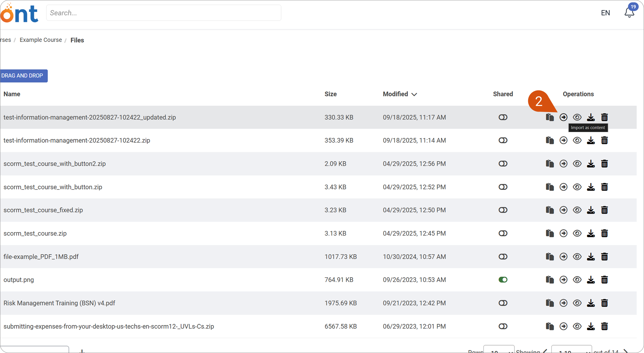Focus the Search input field
This screenshot has width=644, height=353.
164,13
